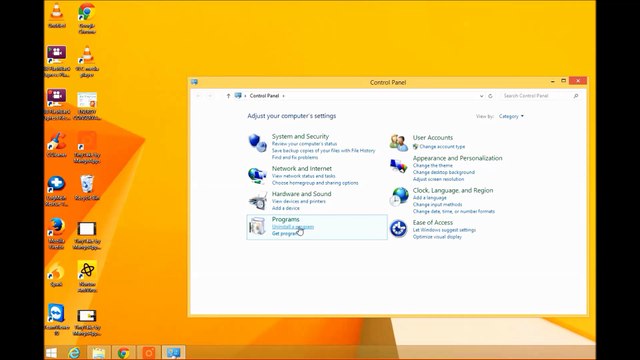Click Change the theme link

coord(433,165)
